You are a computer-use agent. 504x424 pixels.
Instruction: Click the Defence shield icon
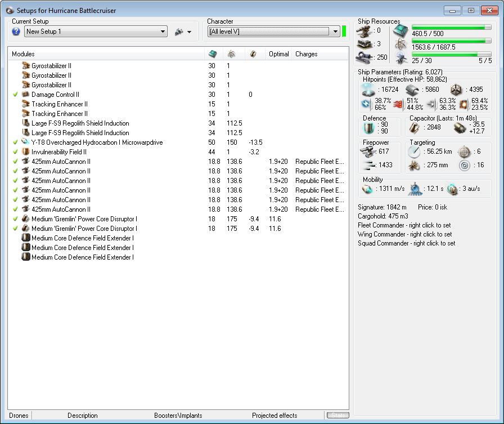point(368,128)
